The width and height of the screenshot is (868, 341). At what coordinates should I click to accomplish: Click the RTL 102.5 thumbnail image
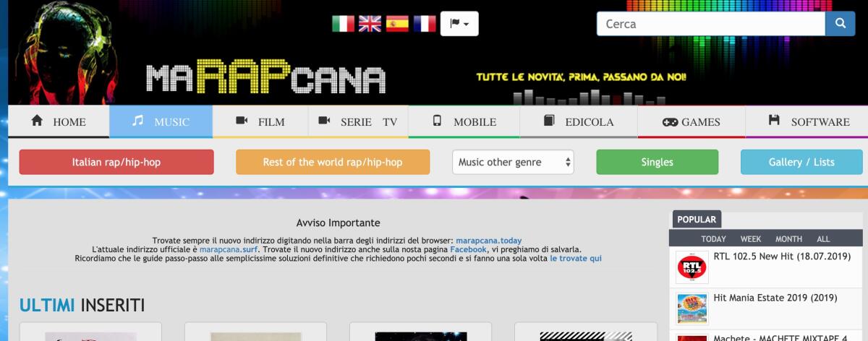point(692,267)
